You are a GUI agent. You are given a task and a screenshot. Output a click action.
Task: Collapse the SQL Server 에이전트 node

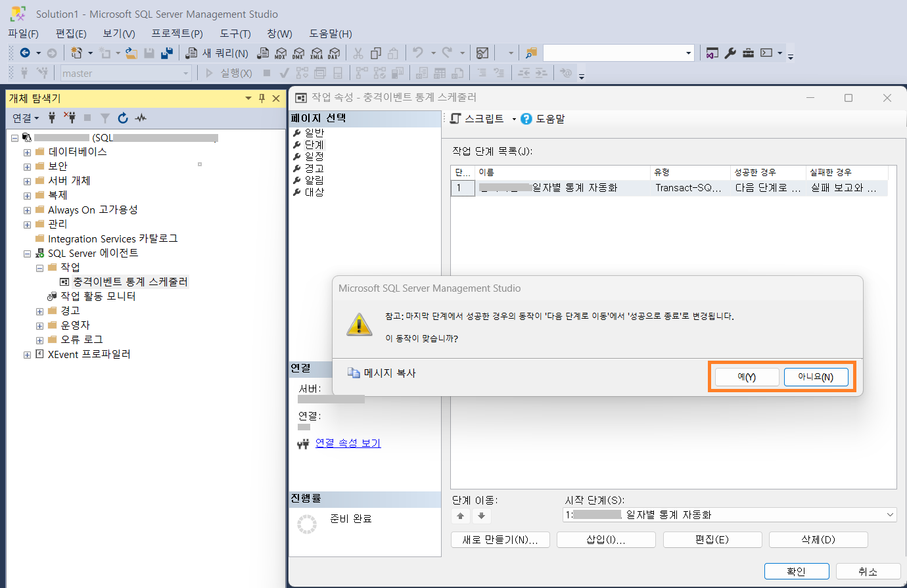[27, 254]
